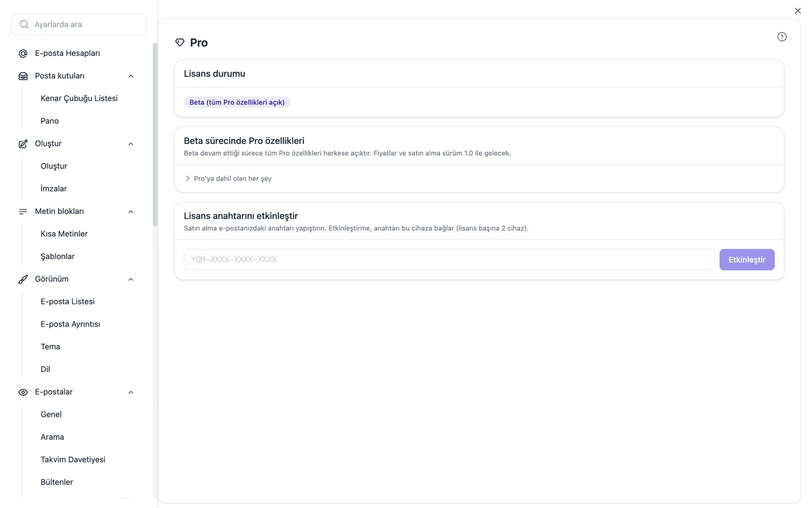Click the "Lisans anahtarını etkinleştir" heading

pos(241,216)
